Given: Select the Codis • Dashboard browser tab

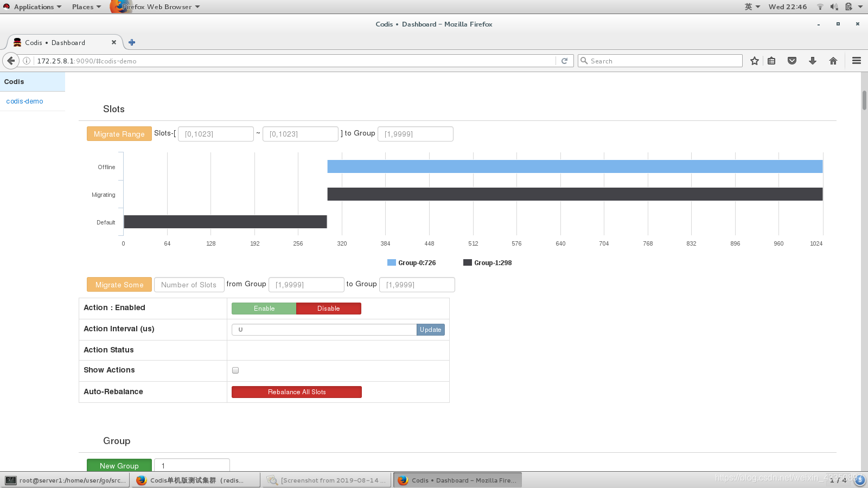Looking at the screenshot, I should pyautogui.click(x=65, y=42).
